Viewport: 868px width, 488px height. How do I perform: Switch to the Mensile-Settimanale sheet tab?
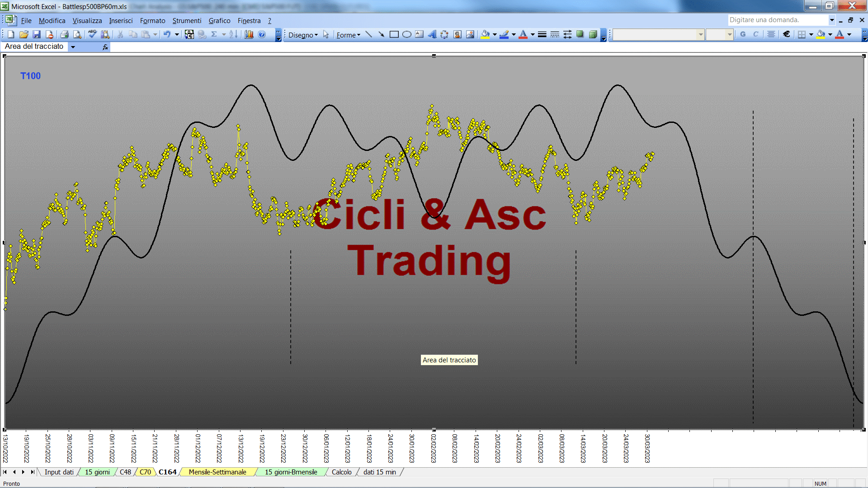(217, 472)
